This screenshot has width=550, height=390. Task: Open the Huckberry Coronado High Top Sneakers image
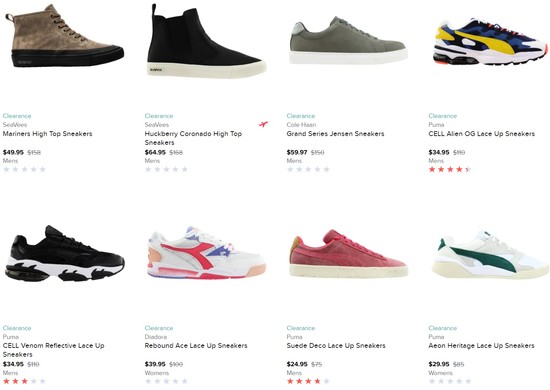[206, 41]
